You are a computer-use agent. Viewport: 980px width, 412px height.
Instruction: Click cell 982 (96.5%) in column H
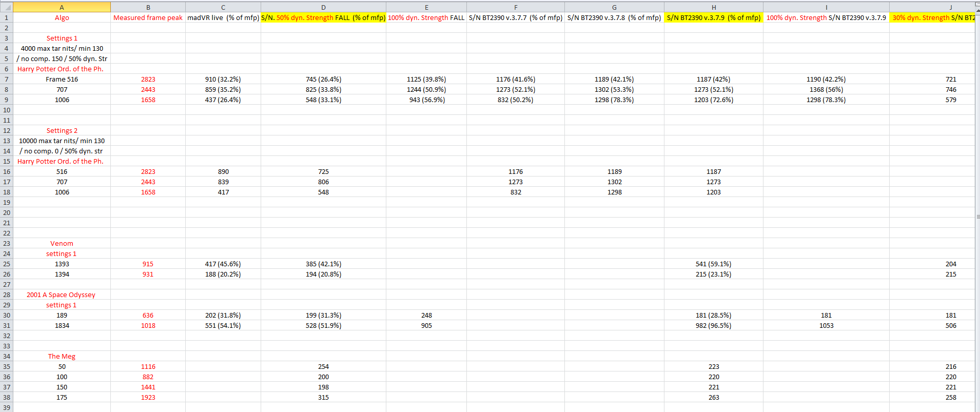click(714, 325)
